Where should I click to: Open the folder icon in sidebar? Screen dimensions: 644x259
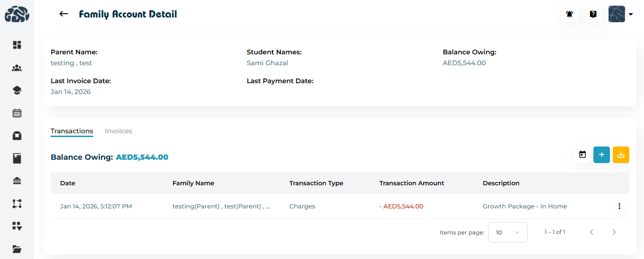click(x=17, y=249)
